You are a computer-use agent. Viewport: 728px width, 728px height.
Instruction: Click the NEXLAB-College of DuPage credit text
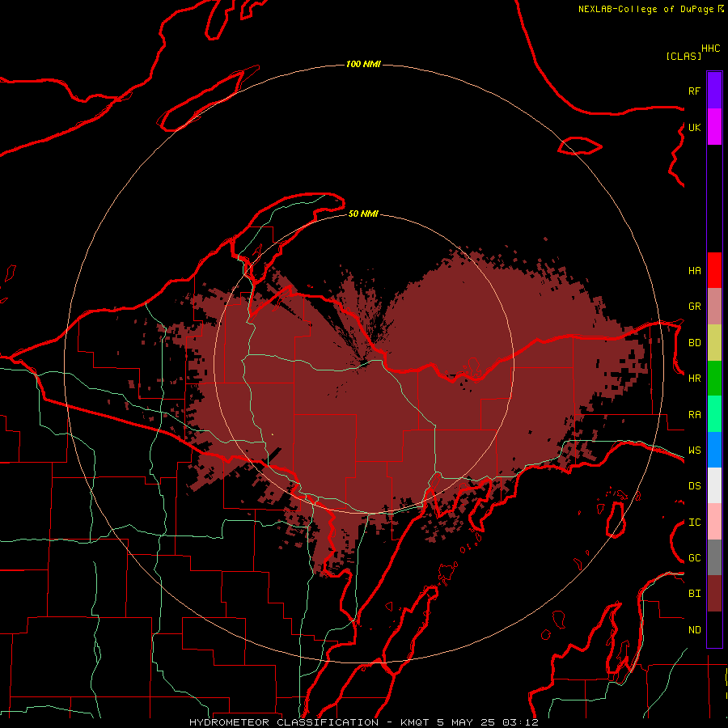point(645,9)
